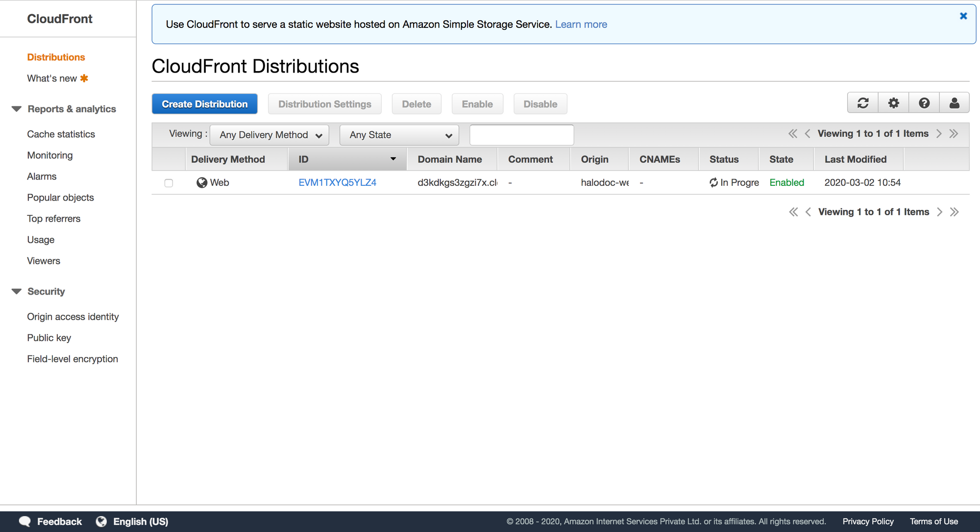This screenshot has width=980, height=532.
Task: Open Public key page
Action: (x=49, y=338)
